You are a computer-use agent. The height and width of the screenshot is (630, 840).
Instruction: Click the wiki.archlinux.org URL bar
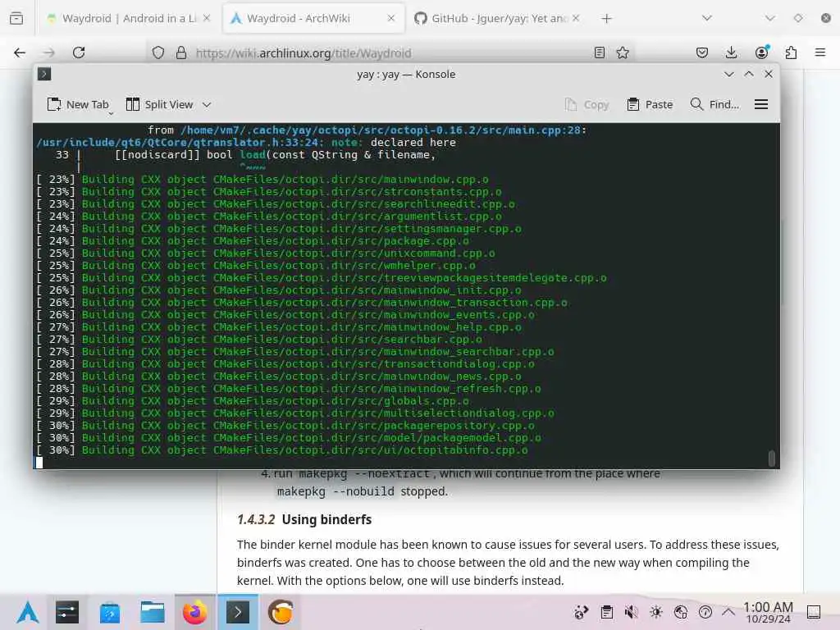click(304, 53)
